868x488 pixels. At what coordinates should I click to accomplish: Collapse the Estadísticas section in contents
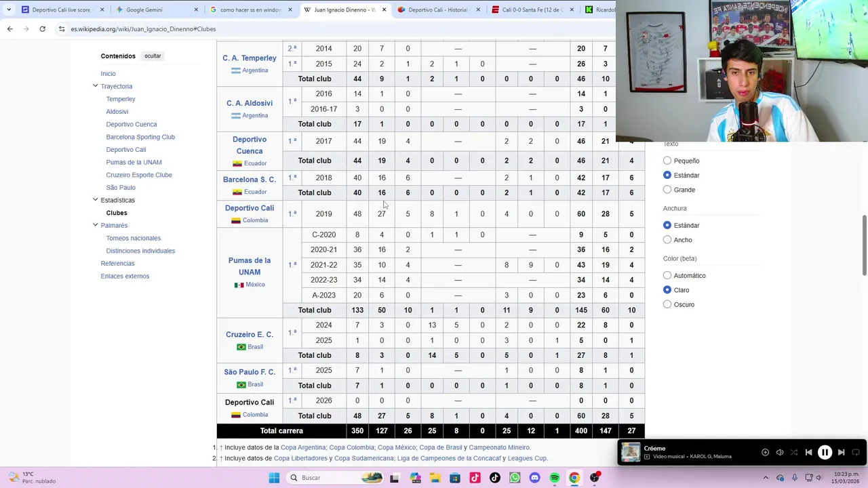(x=96, y=200)
